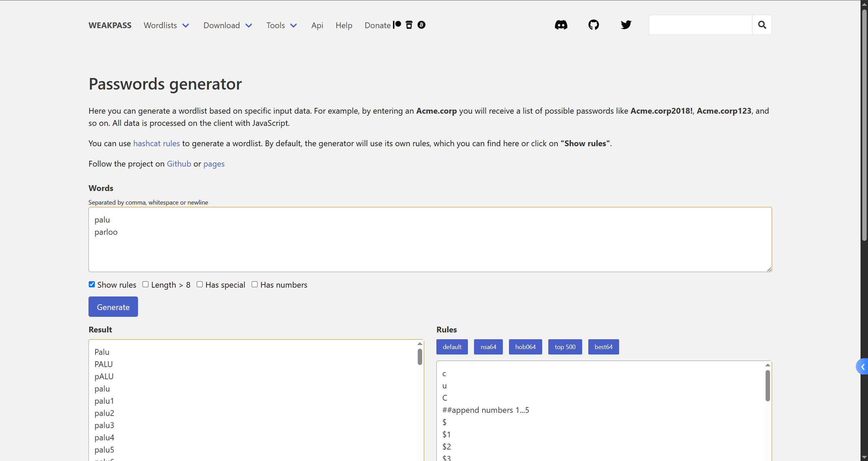The height and width of the screenshot is (461, 868).
Task: Open the Discord icon link
Action: pyautogui.click(x=561, y=25)
